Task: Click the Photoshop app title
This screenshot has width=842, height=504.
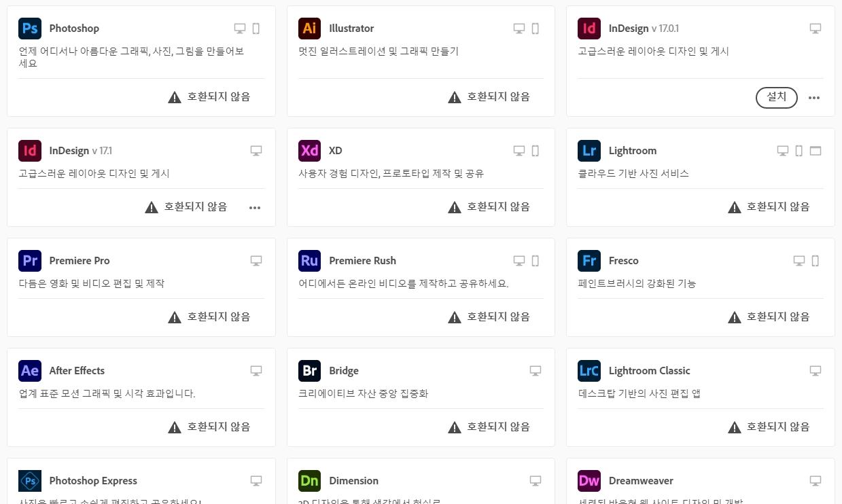Action: [74, 29]
